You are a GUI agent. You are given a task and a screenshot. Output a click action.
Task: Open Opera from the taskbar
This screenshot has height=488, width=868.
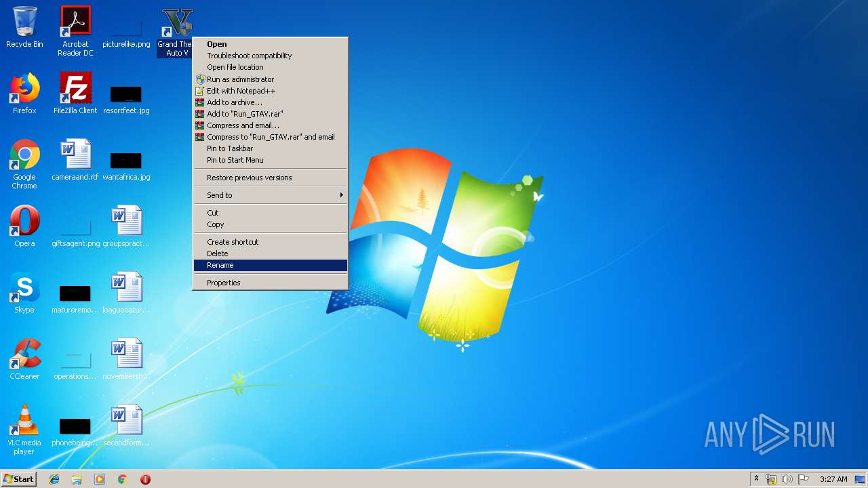coord(145,479)
